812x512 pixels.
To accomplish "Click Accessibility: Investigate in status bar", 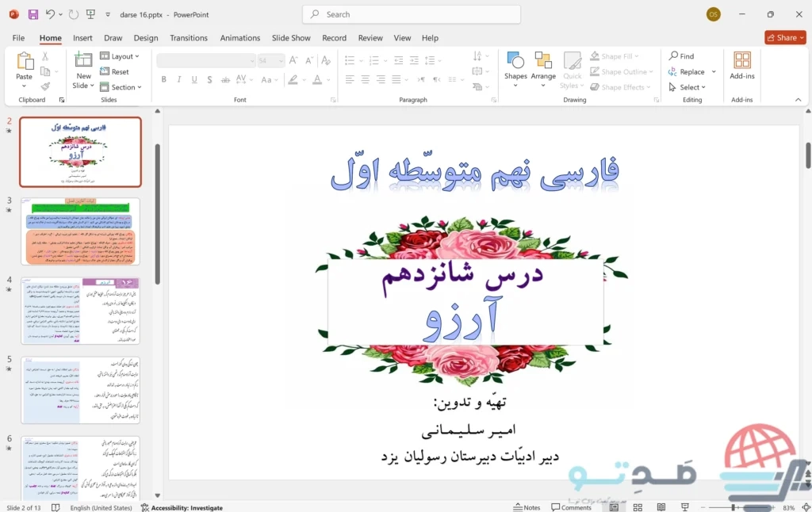I will pos(182,508).
